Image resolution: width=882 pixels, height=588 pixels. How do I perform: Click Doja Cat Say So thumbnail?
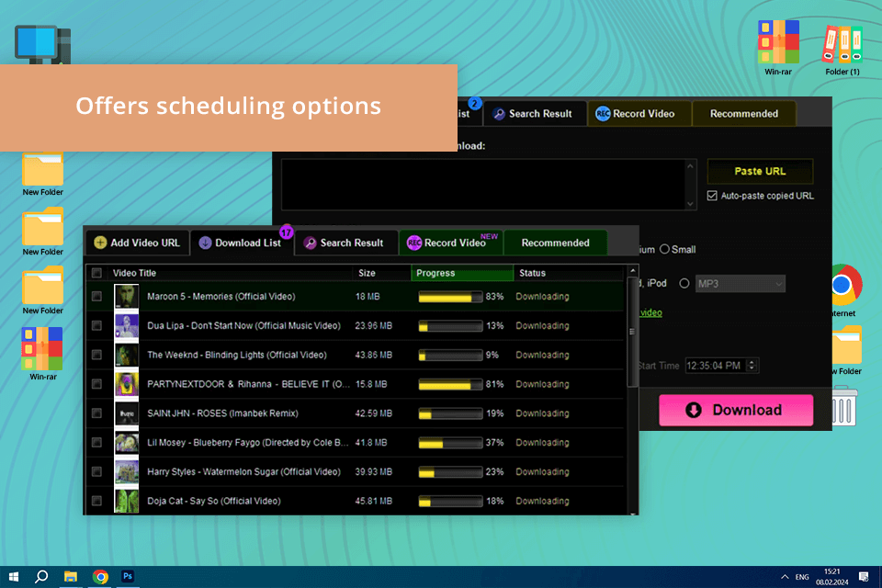point(127,501)
